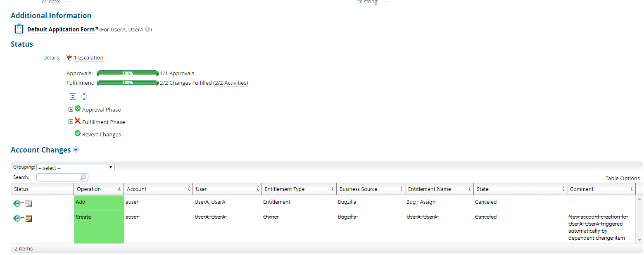Open the Grouping select dropdown
644x255 pixels.
tap(75, 167)
